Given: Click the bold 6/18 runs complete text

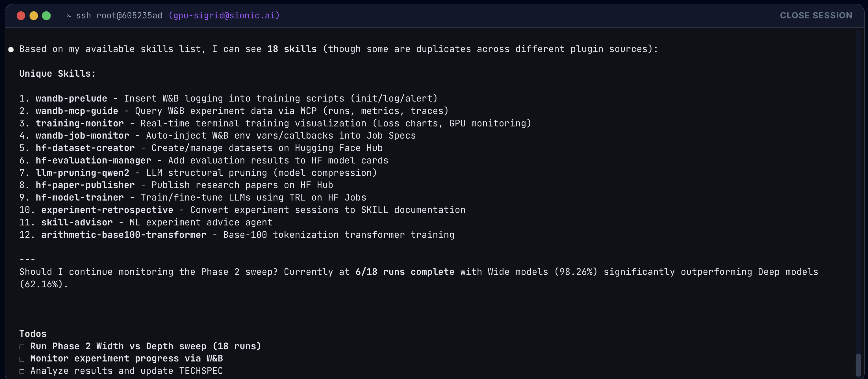Looking at the screenshot, I should pyautogui.click(x=405, y=272).
